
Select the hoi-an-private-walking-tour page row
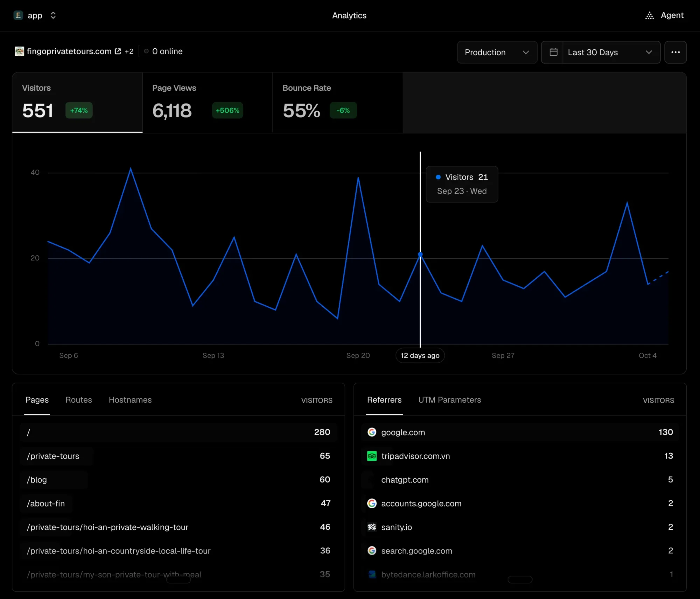click(178, 527)
